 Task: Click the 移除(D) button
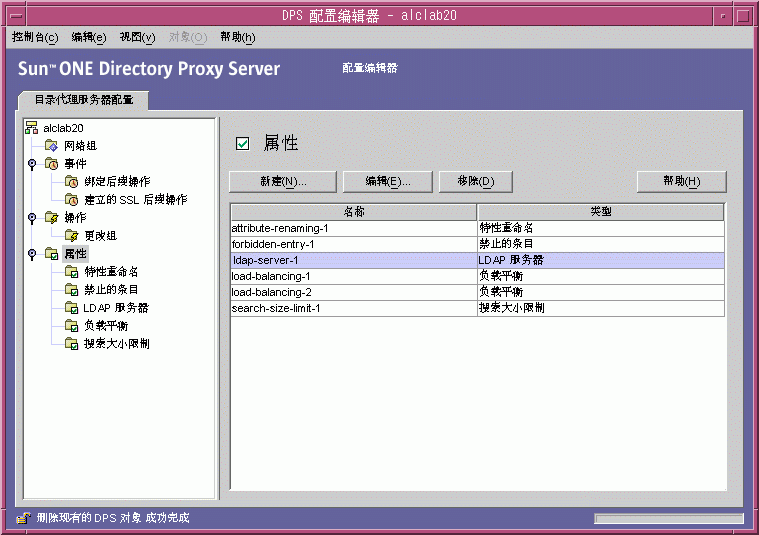(476, 182)
